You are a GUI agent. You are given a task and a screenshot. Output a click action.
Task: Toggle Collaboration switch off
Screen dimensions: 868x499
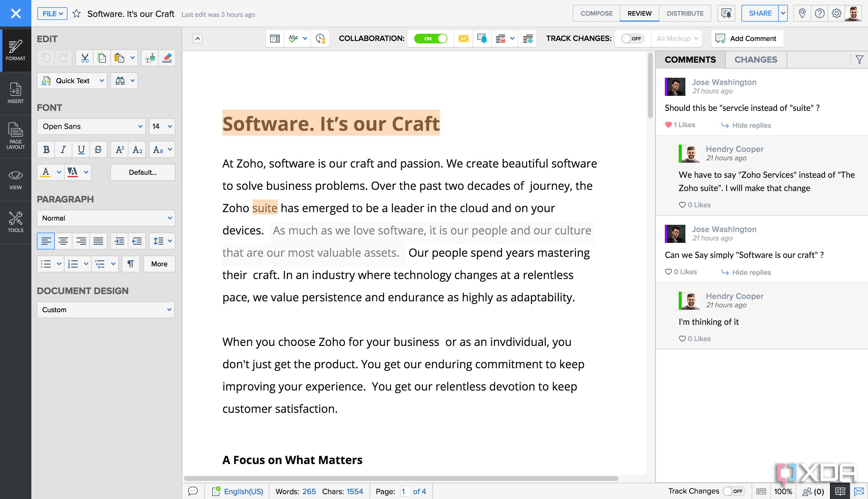(x=430, y=39)
